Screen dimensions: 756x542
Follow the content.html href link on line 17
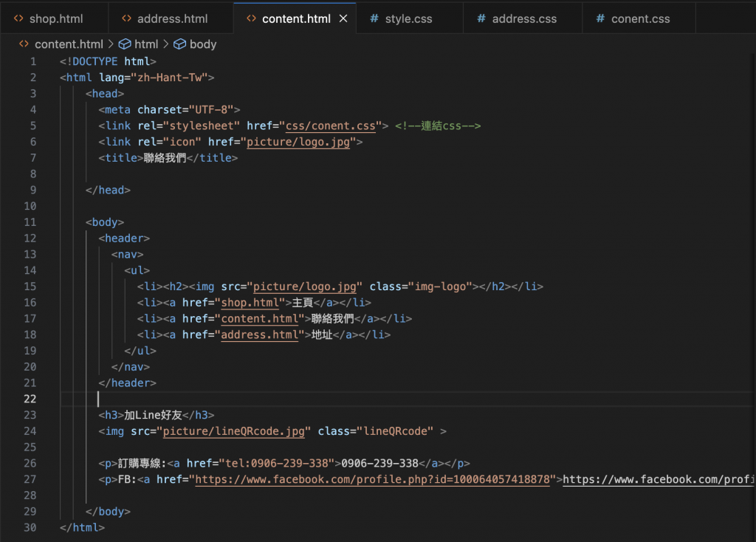pos(259,319)
